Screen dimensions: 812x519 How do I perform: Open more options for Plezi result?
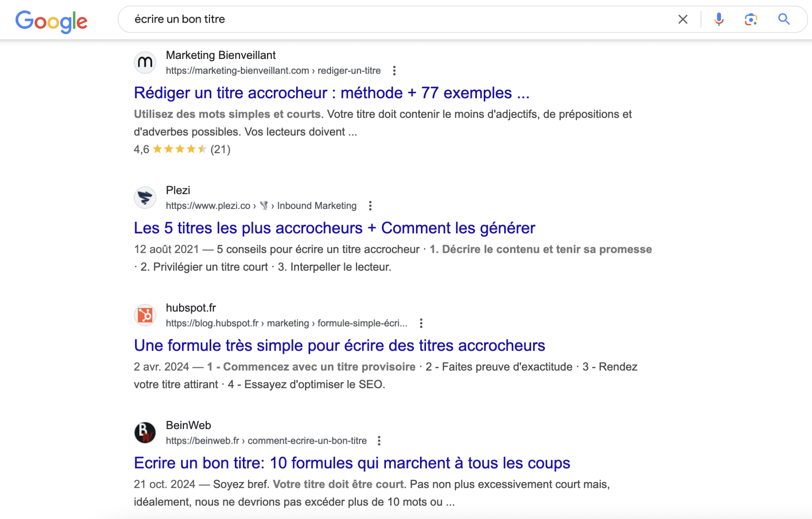370,206
